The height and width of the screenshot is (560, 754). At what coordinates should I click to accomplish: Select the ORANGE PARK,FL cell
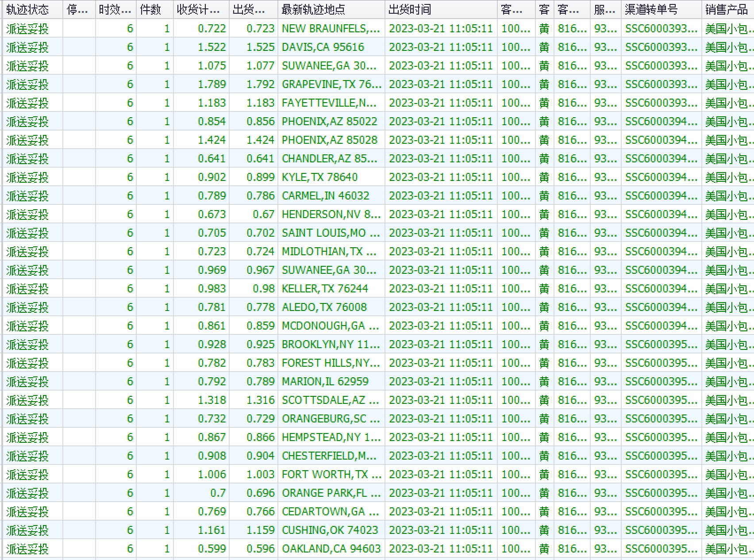[331, 493]
